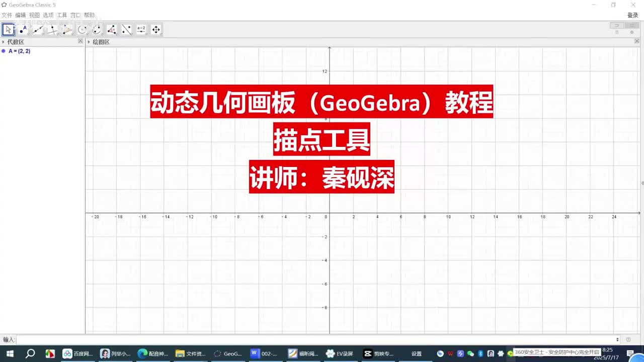The height and width of the screenshot is (362, 644).
Task: Open EV录屏 recorder taskbar item
Action: click(341, 353)
